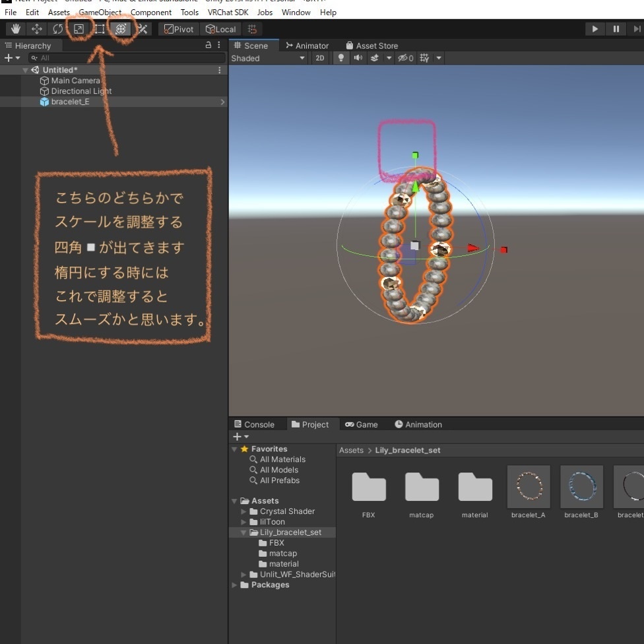This screenshot has height=644, width=644.
Task: Switch to the Game tab
Action: (362, 424)
